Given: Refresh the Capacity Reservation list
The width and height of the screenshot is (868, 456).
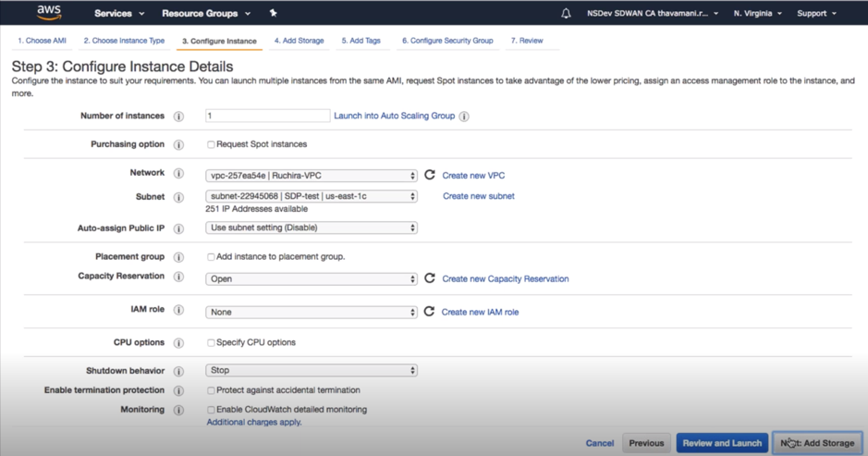Looking at the screenshot, I should (x=430, y=278).
